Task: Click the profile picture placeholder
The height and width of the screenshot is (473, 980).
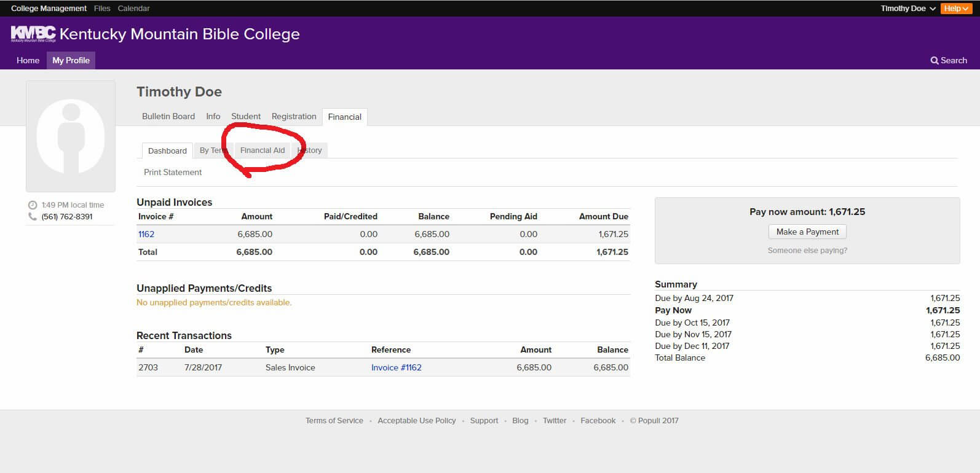Action: coord(71,136)
